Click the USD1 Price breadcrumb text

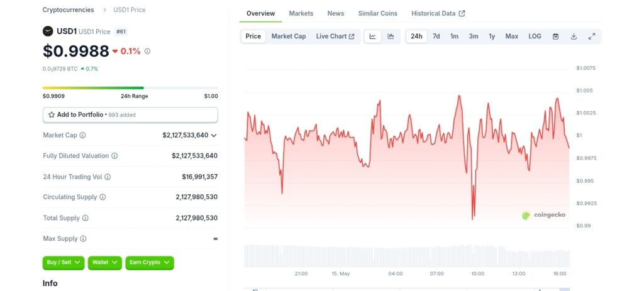click(x=130, y=9)
